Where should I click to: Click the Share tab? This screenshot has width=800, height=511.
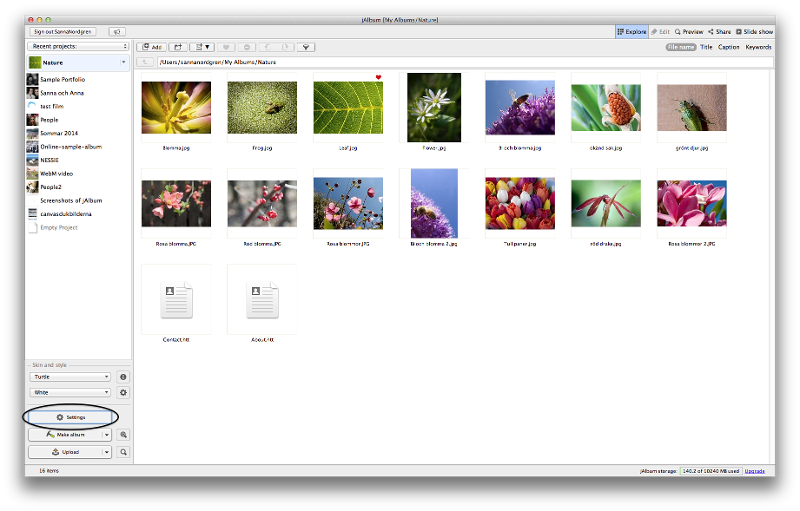tap(719, 32)
